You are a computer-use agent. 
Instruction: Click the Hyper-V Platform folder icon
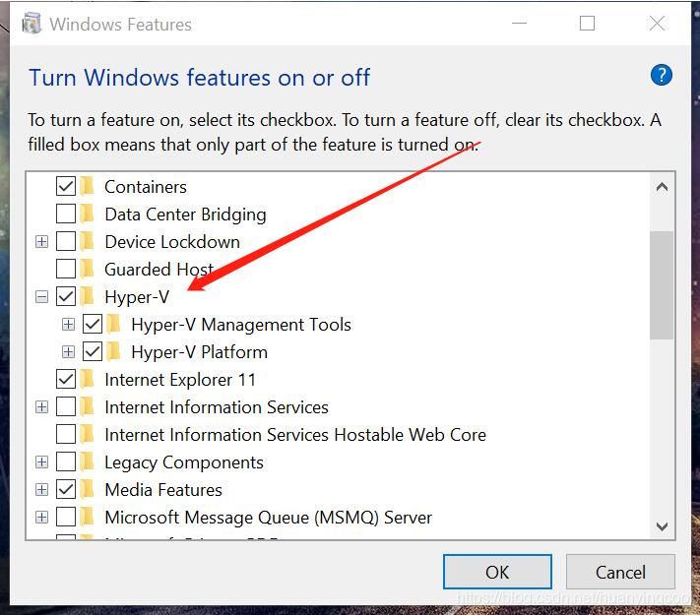(x=115, y=351)
